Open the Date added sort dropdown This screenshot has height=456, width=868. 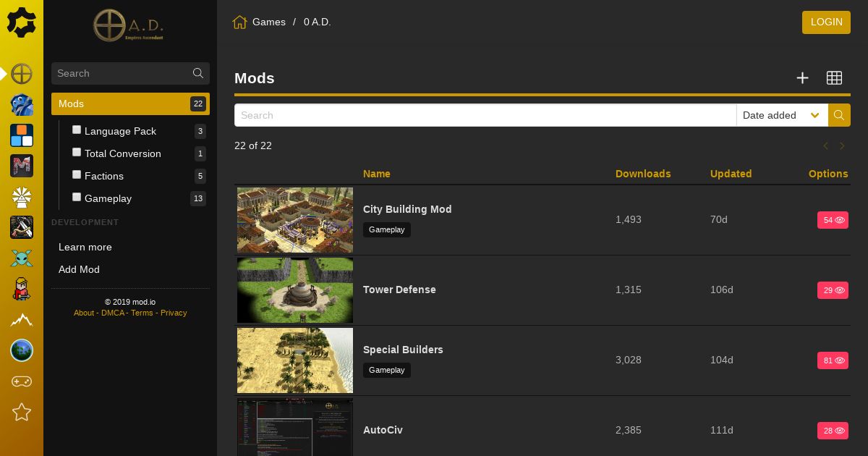pyautogui.click(x=782, y=115)
